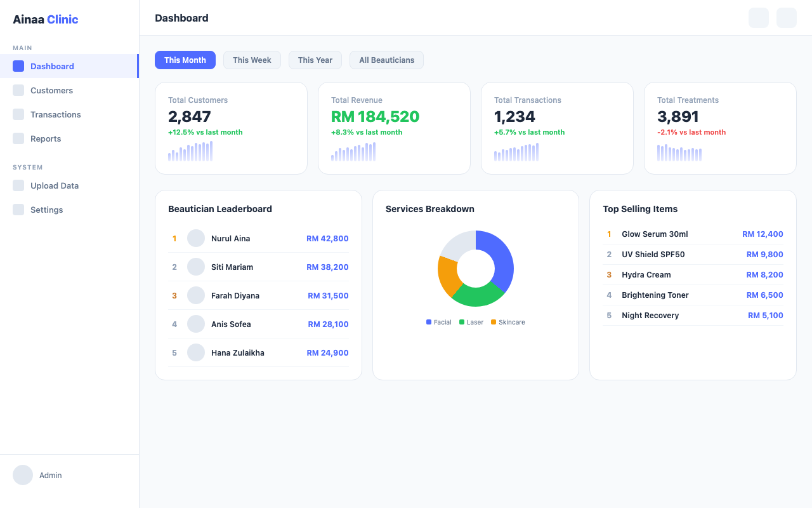Click the Ainaa Clinic logo

click(45, 19)
